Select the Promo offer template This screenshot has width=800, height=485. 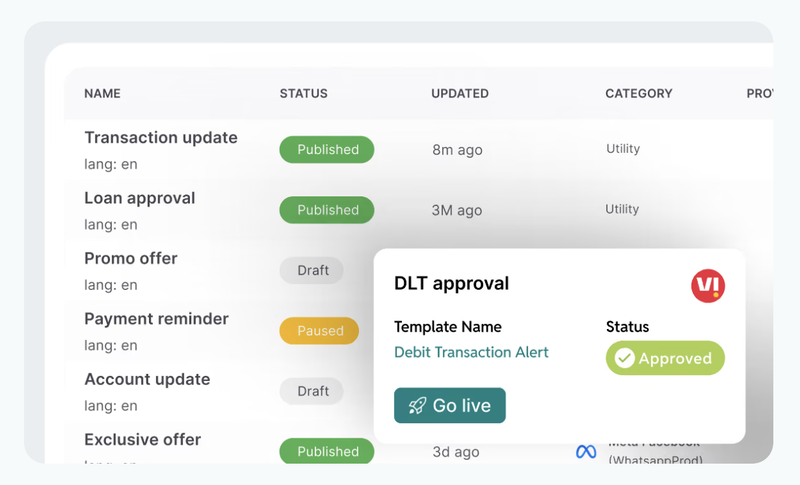[x=131, y=258]
